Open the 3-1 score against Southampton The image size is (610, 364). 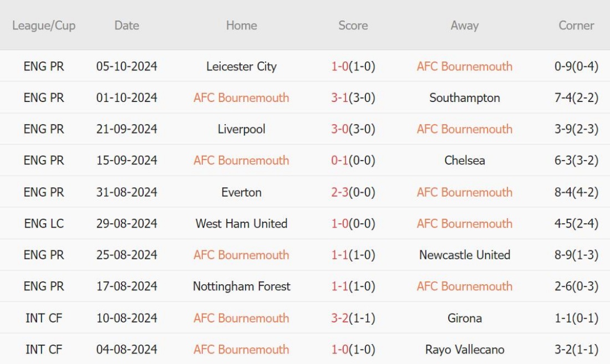point(340,98)
